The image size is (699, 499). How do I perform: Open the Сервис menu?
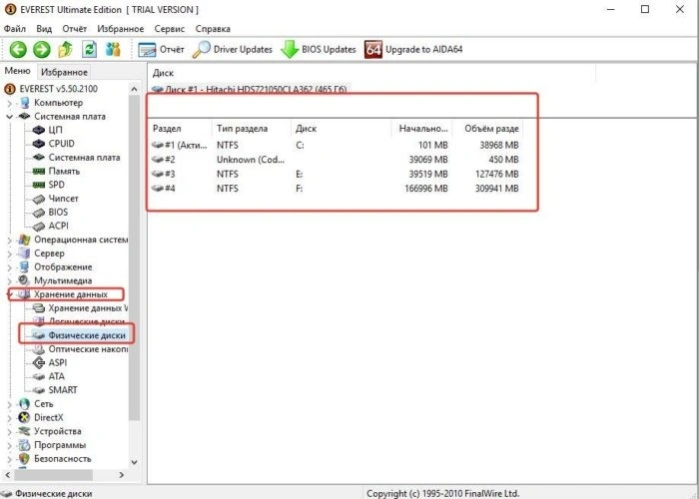[169, 29]
